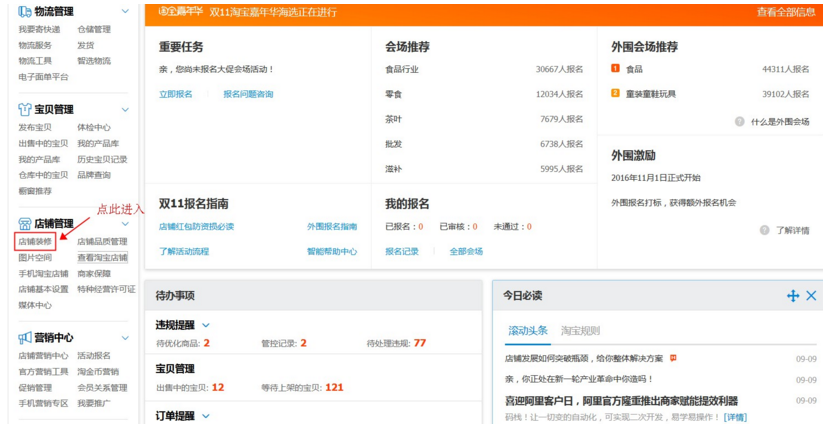Open 品牌查询 in the sidebar
This screenshot has width=823, height=428.
(94, 175)
